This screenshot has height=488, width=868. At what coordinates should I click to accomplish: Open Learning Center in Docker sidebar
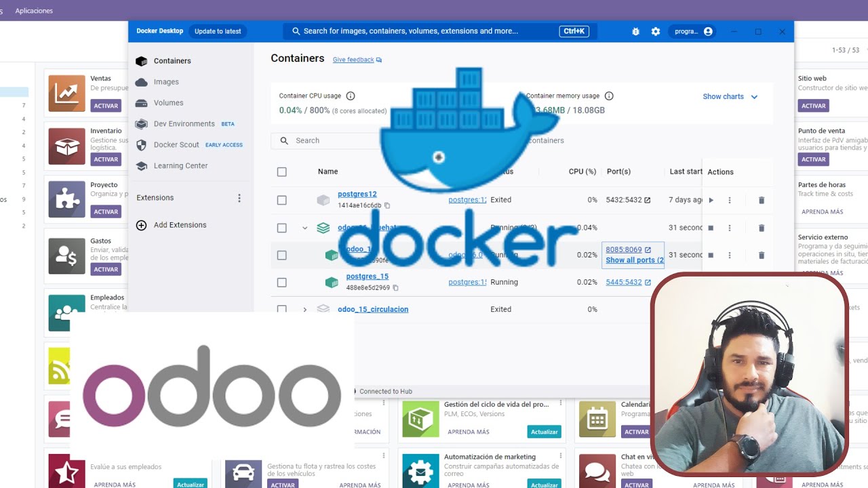(x=172, y=166)
